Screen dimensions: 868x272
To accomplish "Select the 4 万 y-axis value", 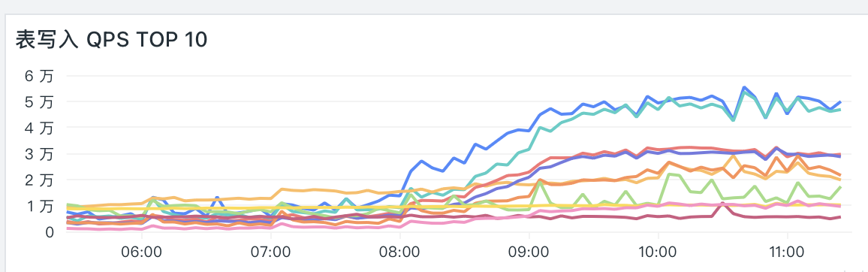I will tap(39, 128).
